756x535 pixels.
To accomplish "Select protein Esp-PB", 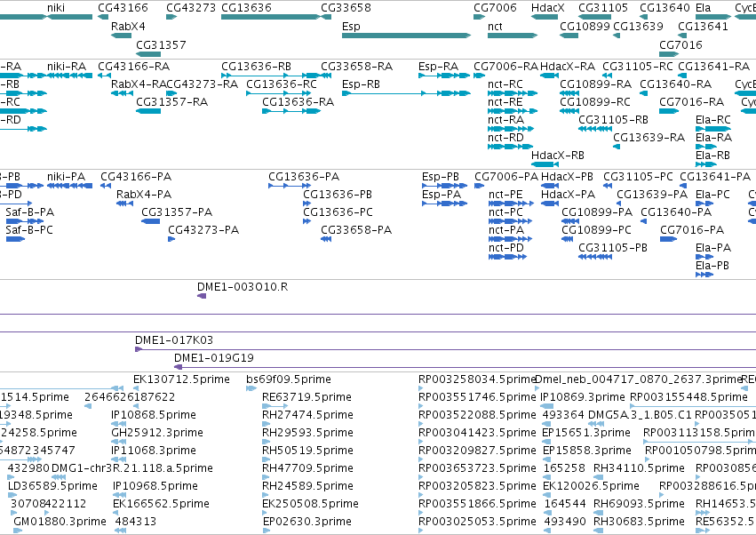I will coord(444,186).
